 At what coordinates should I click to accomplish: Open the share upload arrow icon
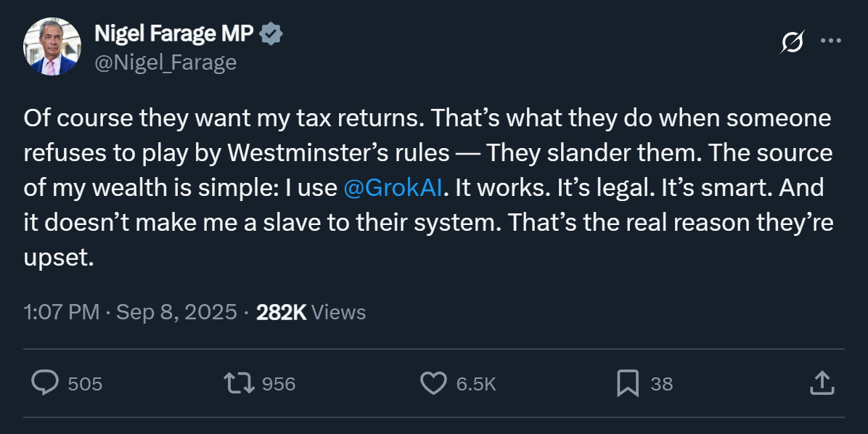(820, 383)
